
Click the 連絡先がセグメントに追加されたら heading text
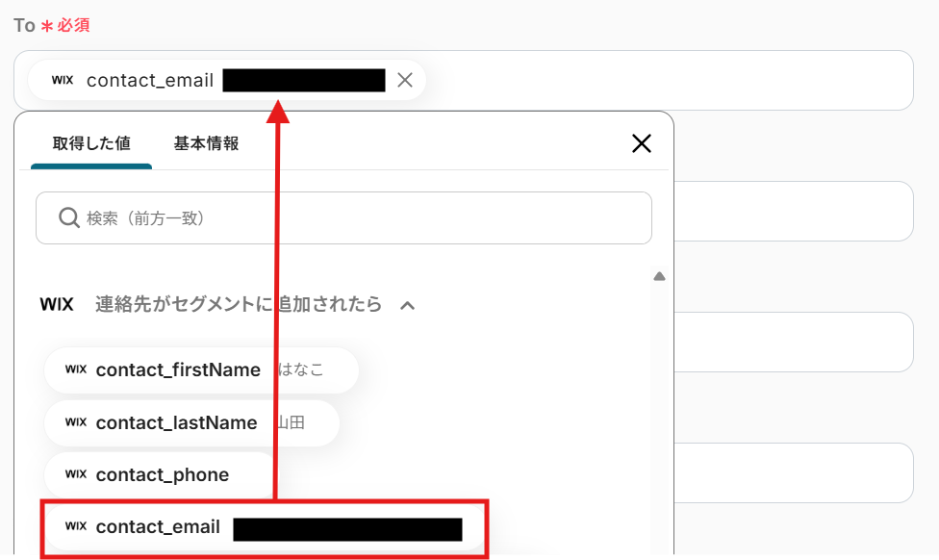tap(239, 305)
